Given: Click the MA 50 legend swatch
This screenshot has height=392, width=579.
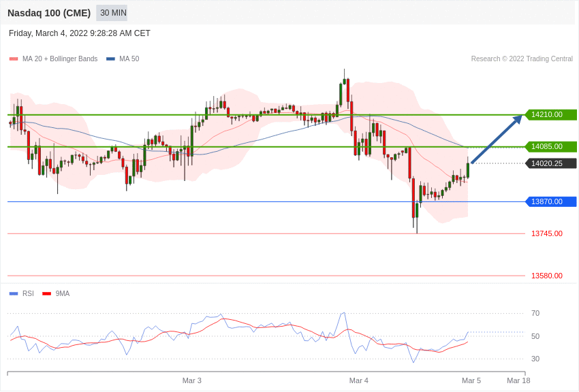Looking at the screenshot, I should click(110, 59).
